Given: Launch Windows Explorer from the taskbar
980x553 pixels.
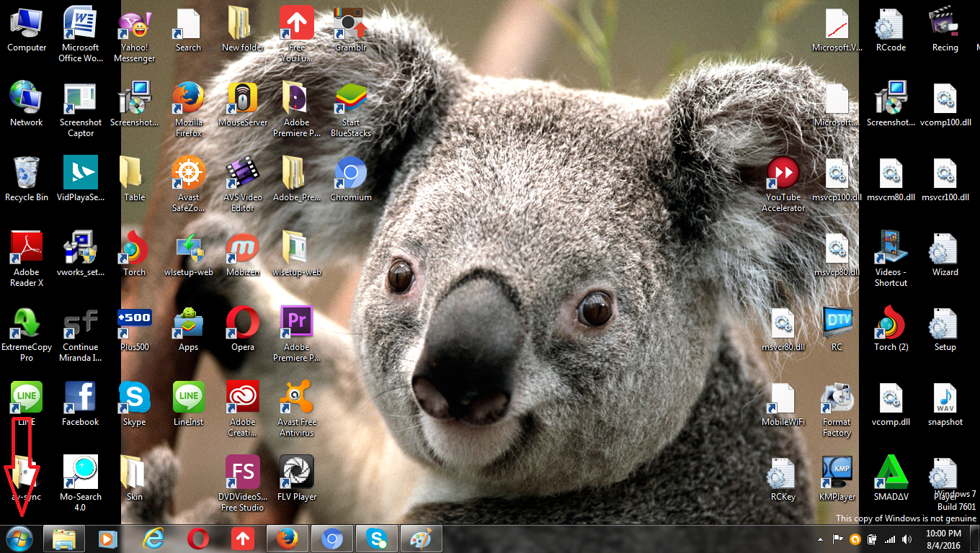Looking at the screenshot, I should point(64,539).
